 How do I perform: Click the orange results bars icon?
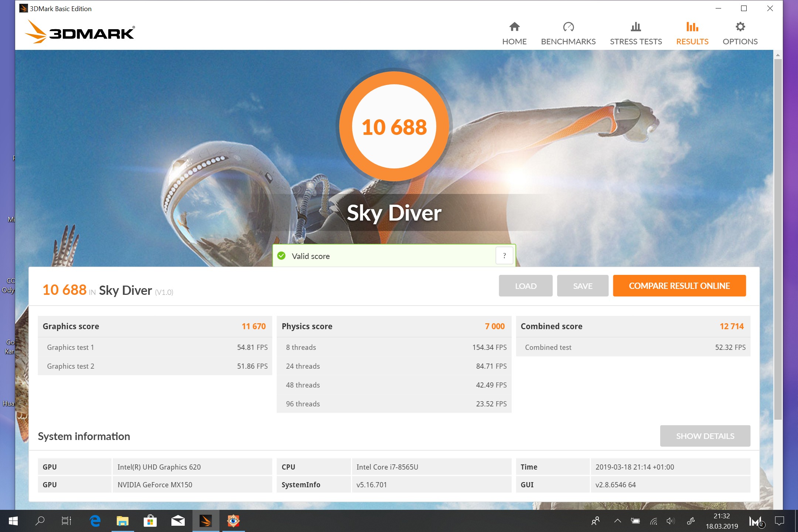(692, 27)
